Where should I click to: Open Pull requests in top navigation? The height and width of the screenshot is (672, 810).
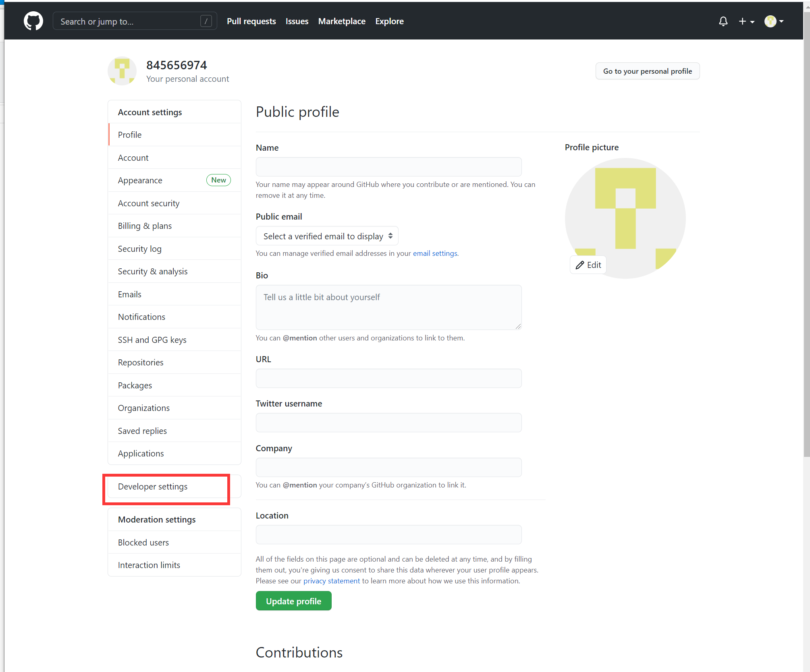[251, 21]
